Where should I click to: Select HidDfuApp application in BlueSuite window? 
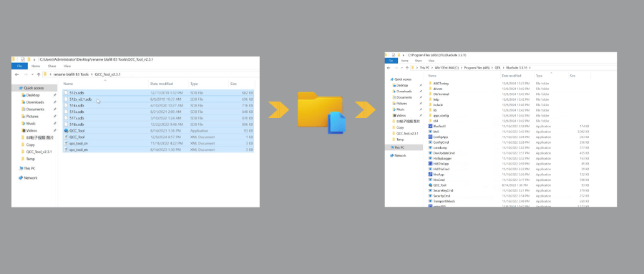[x=439, y=164]
